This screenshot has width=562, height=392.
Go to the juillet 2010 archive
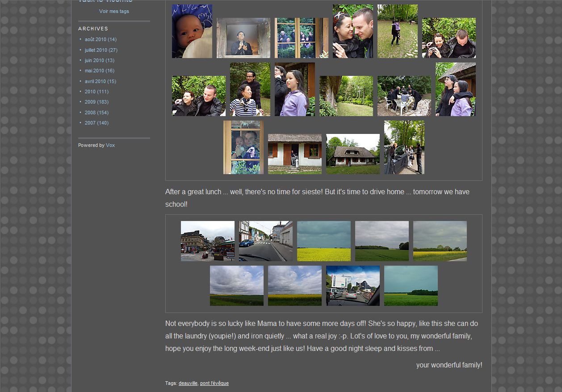[x=96, y=50]
